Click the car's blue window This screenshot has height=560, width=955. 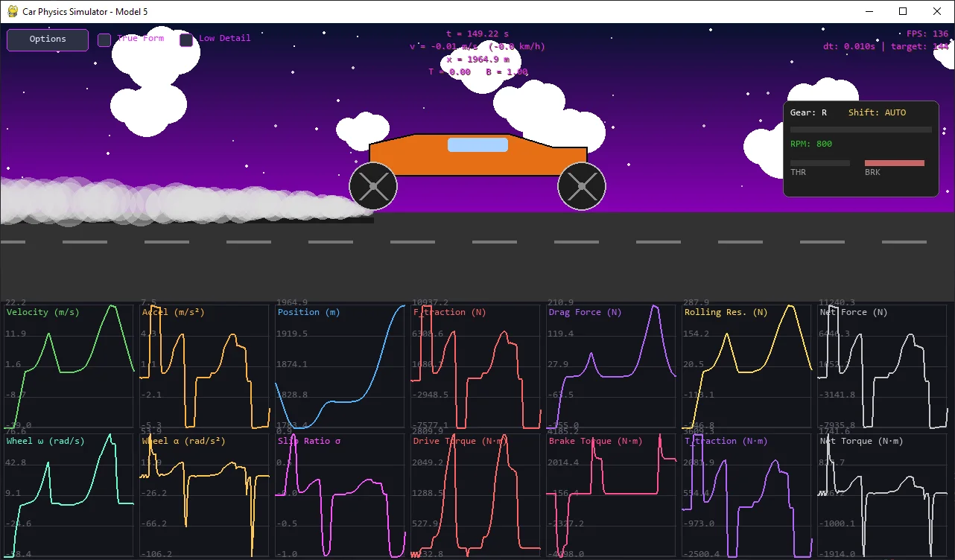(x=477, y=144)
